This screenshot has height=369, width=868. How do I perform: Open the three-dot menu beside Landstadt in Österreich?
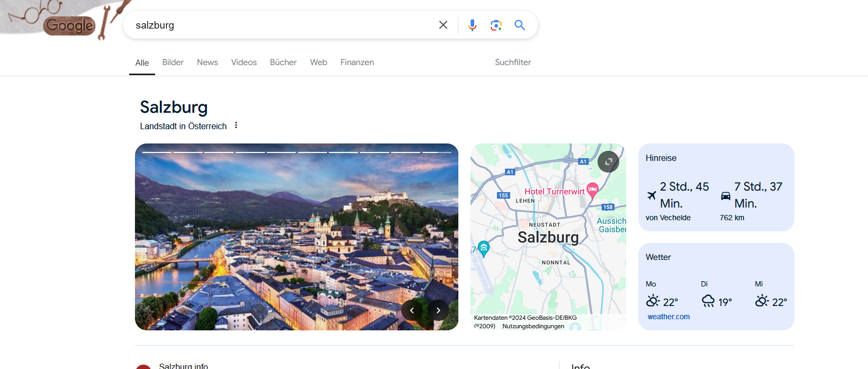[236, 125]
